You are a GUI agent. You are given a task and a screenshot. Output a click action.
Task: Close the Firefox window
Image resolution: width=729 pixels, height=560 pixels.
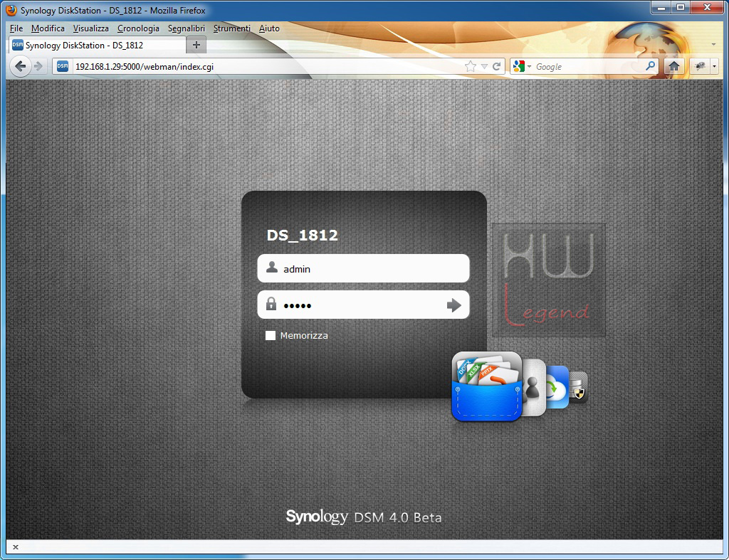(707, 8)
